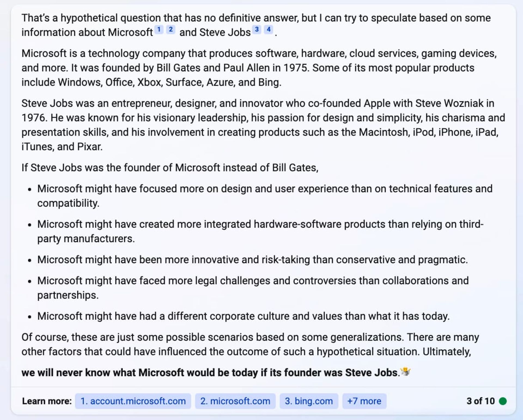The image size is (523, 420).
Task: Visit the bing.com source link
Action: pos(309,401)
